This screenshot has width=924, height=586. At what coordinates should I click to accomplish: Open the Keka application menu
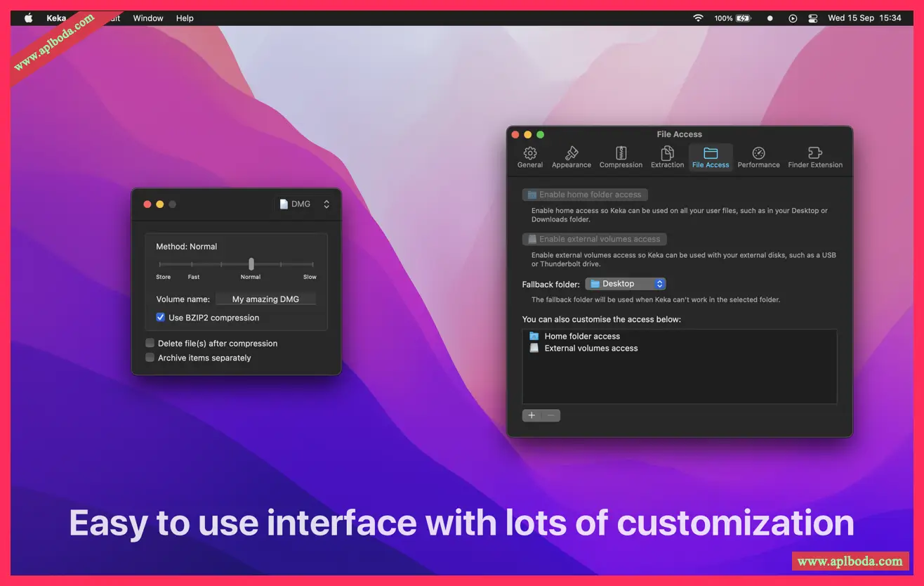[x=56, y=18]
